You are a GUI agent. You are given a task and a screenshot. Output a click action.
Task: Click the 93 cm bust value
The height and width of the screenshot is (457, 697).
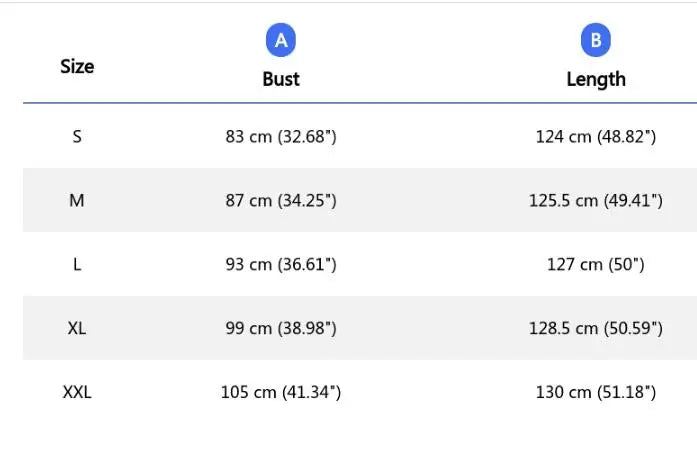(281, 264)
